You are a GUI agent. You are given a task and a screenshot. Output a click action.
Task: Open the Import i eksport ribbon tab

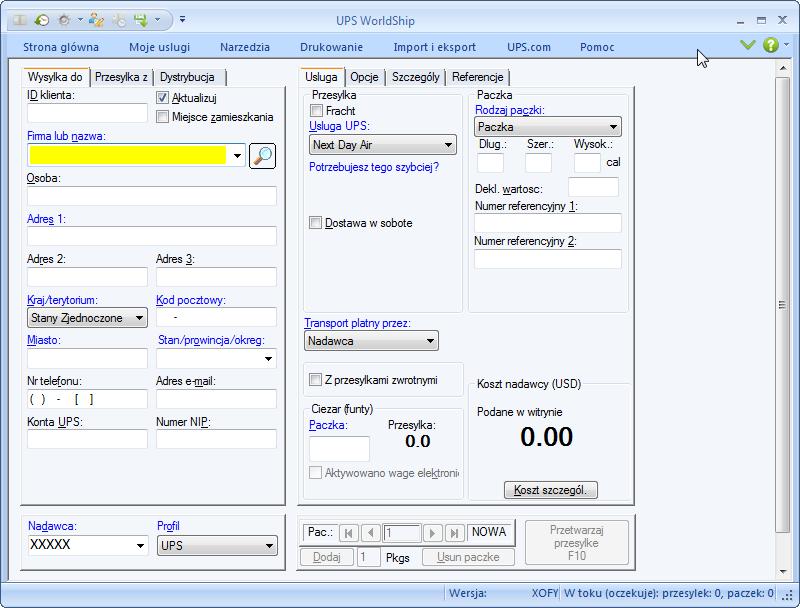(x=434, y=47)
